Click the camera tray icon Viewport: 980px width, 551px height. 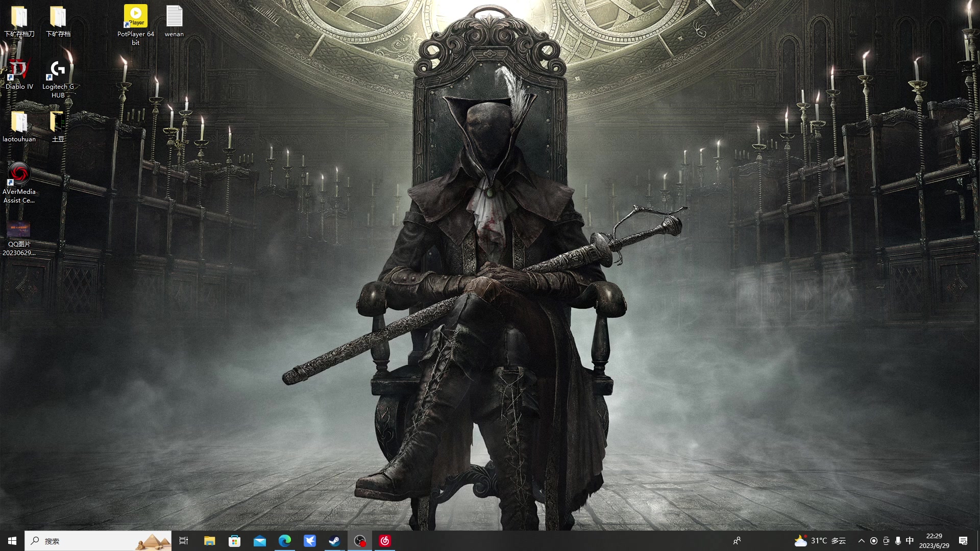[886, 541]
